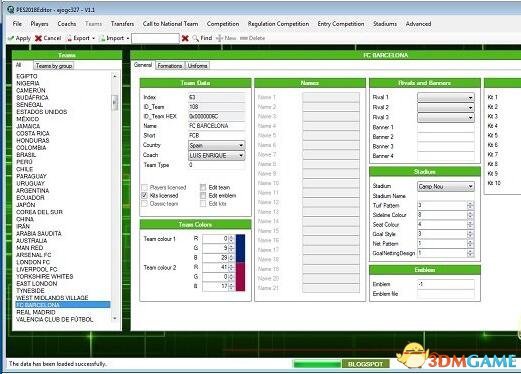Click the Find magnifier icon
521x374 pixels.
pyautogui.click(x=196, y=38)
